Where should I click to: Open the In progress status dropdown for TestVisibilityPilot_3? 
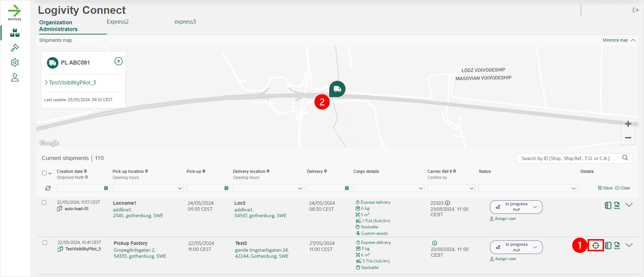516,247
